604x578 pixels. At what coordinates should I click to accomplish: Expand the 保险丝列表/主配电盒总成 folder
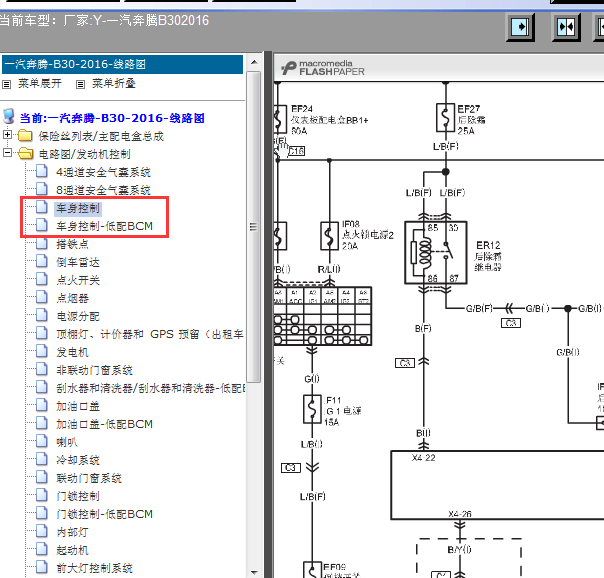7,135
